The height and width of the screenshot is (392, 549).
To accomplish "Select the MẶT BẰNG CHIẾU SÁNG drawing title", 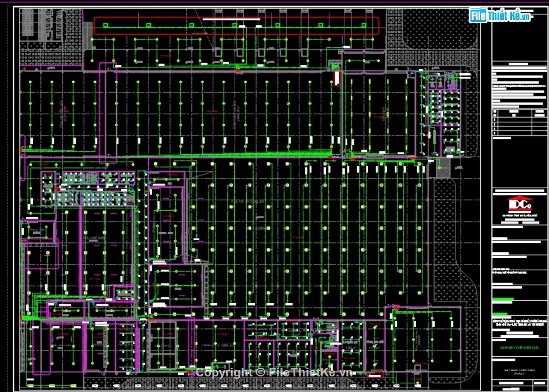I will 518,371.
